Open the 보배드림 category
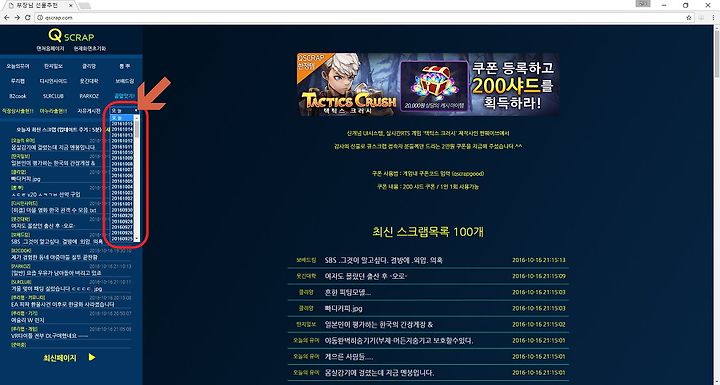This screenshot has height=385, width=720. [124, 81]
